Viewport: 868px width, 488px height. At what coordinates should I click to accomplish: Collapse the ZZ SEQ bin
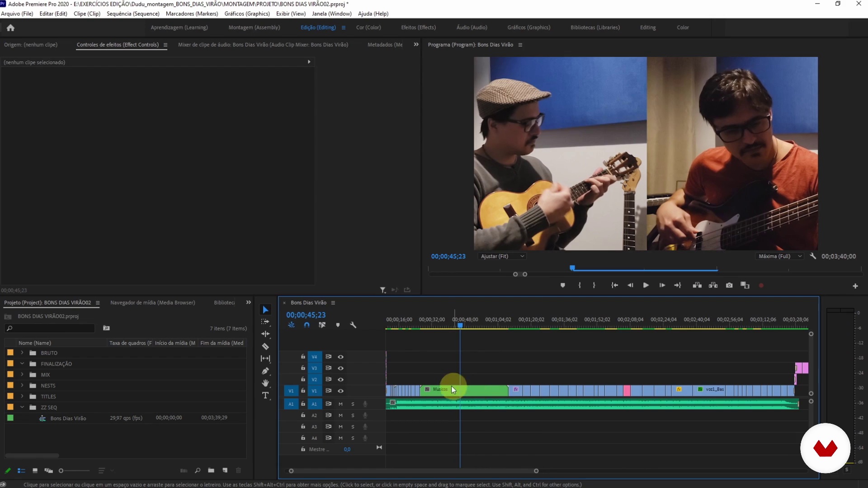(22, 407)
